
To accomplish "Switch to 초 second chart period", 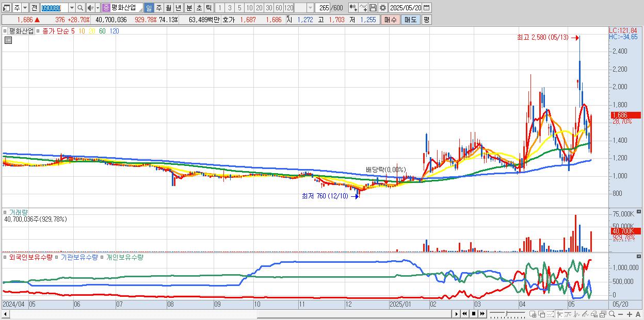I will point(199,8).
